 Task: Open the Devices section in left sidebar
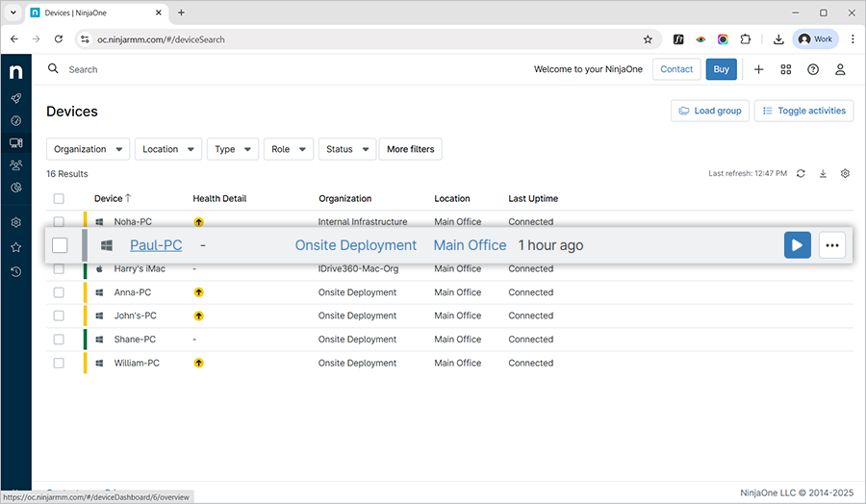(x=15, y=143)
